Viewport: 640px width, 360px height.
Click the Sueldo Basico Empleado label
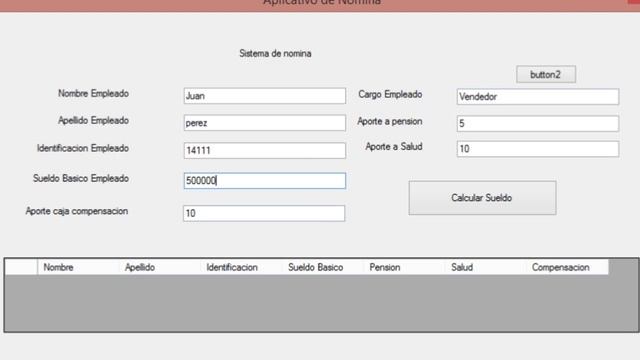click(x=81, y=178)
